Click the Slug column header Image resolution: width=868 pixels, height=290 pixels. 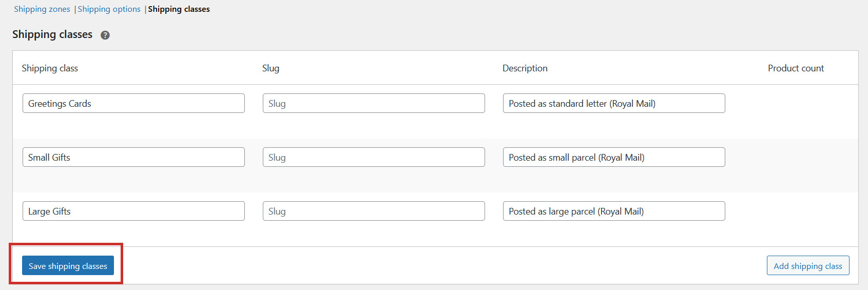tap(271, 68)
